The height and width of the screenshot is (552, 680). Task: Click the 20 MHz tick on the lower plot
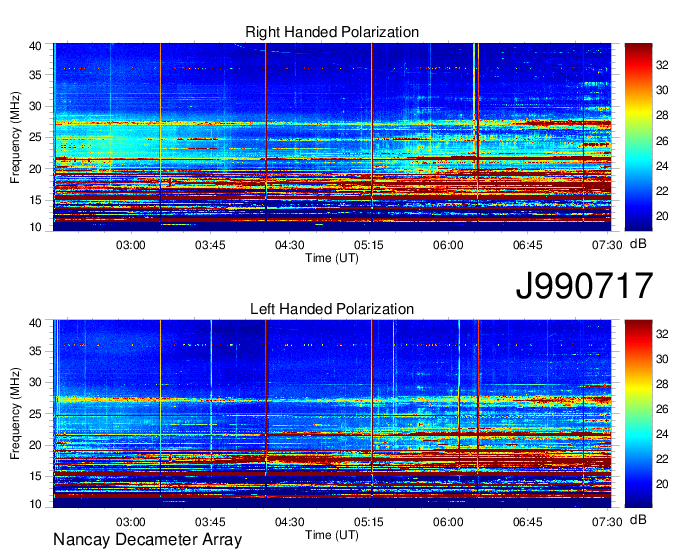point(35,445)
